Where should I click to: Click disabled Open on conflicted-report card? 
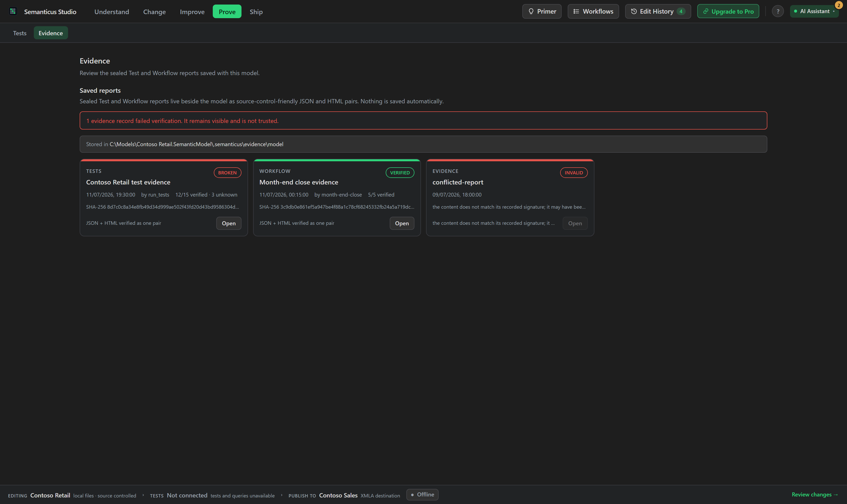(x=575, y=223)
